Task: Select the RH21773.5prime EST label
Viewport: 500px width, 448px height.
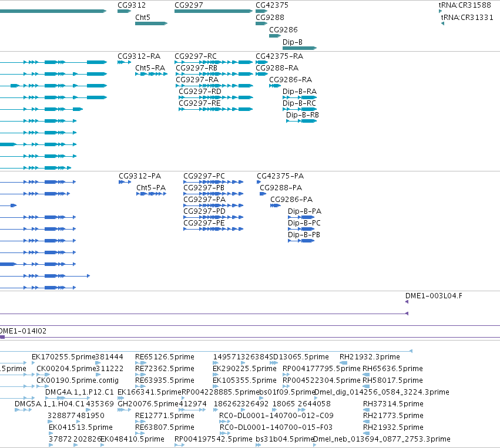Action: [393, 416]
